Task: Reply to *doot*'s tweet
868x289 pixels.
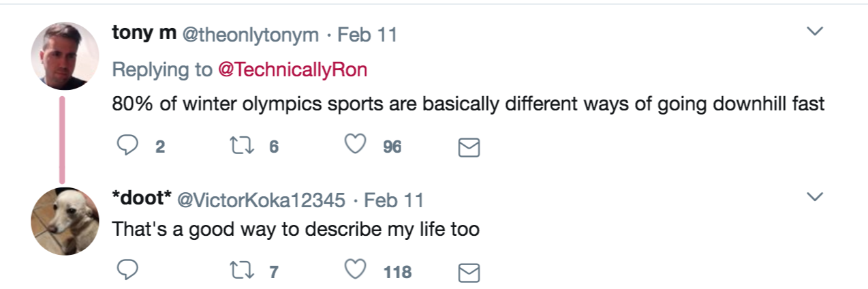Action: click(127, 271)
